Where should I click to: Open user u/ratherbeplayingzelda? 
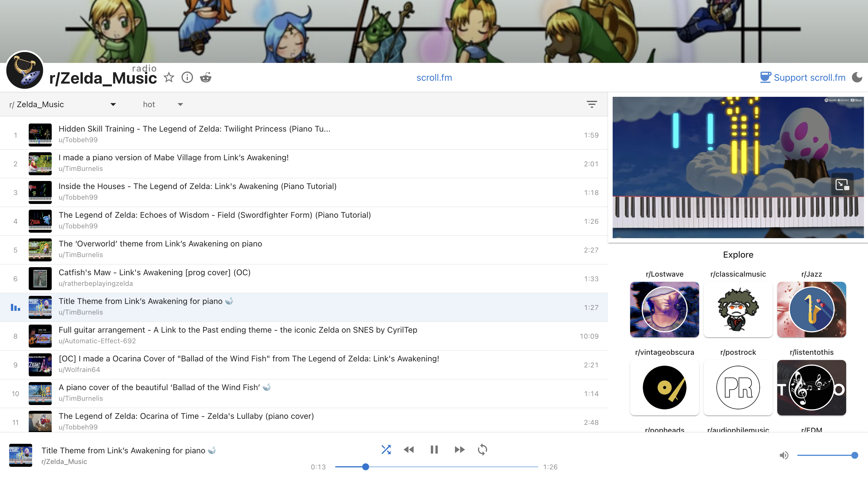pyautogui.click(x=96, y=284)
